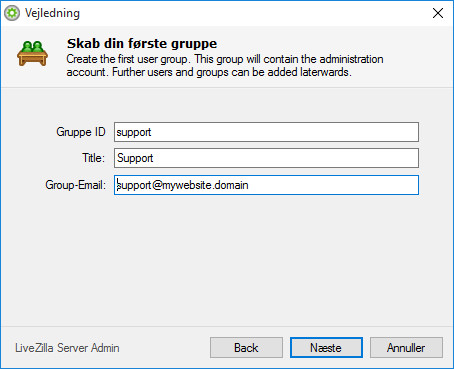Select the Group-Email input field

(x=266, y=185)
